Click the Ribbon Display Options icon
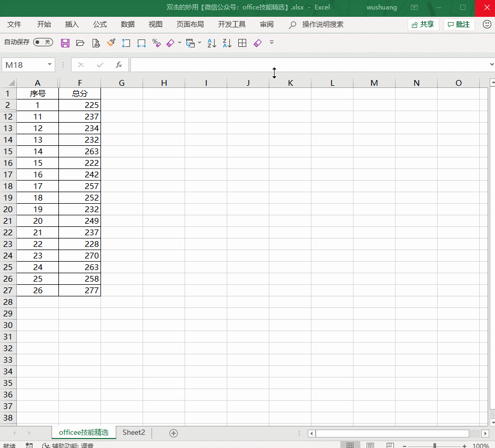The image size is (495, 448). click(x=414, y=7)
